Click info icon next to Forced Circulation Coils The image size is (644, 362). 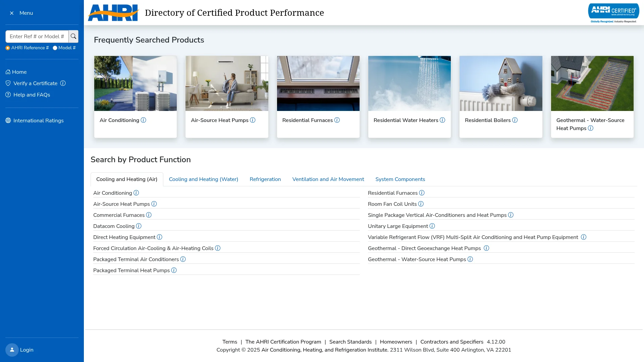(218, 248)
